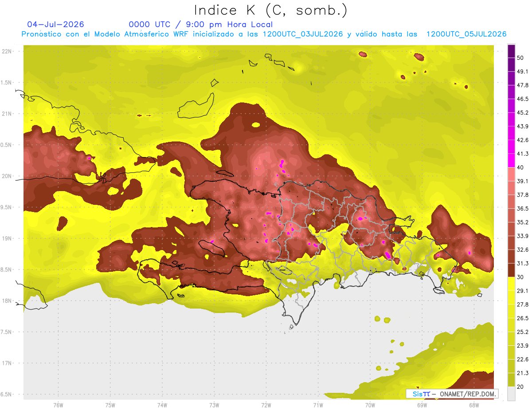
Task: Click the "30" color scale value
Action: pyautogui.click(x=520, y=277)
